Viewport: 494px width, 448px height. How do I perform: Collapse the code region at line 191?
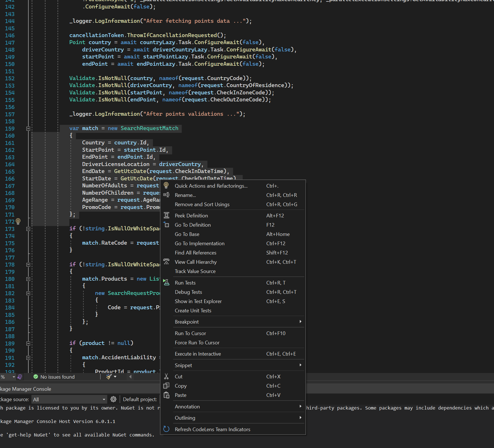click(x=28, y=358)
